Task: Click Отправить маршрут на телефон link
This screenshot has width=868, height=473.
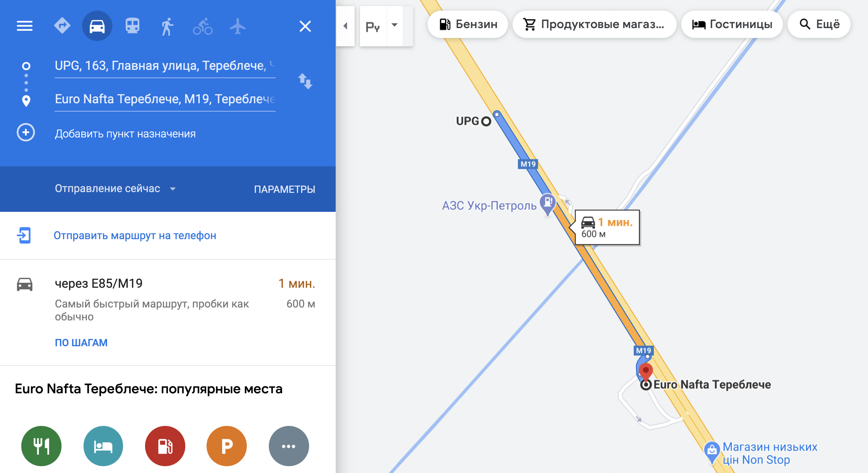Action: point(135,236)
